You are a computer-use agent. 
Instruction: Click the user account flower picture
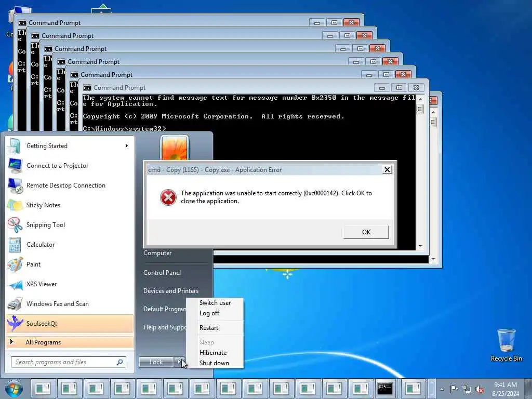175,148
